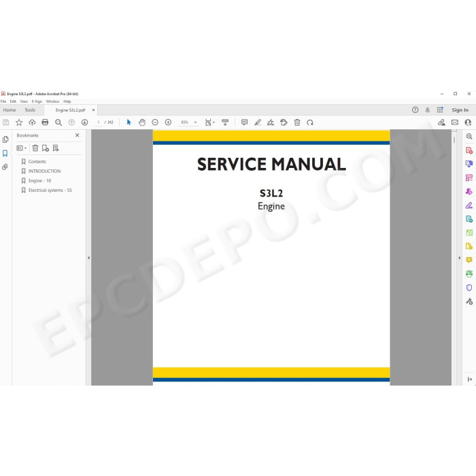476x476 pixels.
Task: Click the page number field
Action: tap(99, 122)
